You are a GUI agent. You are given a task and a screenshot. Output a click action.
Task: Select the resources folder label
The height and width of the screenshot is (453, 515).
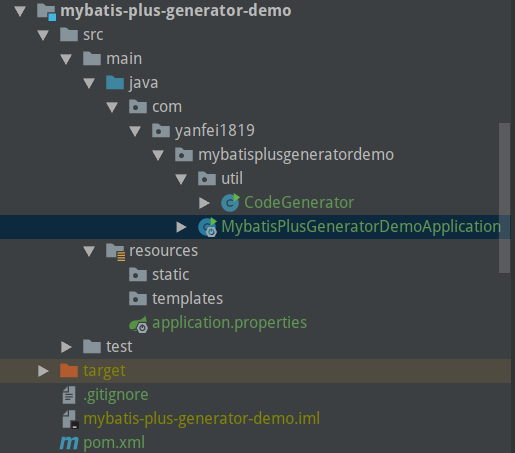[163, 251]
